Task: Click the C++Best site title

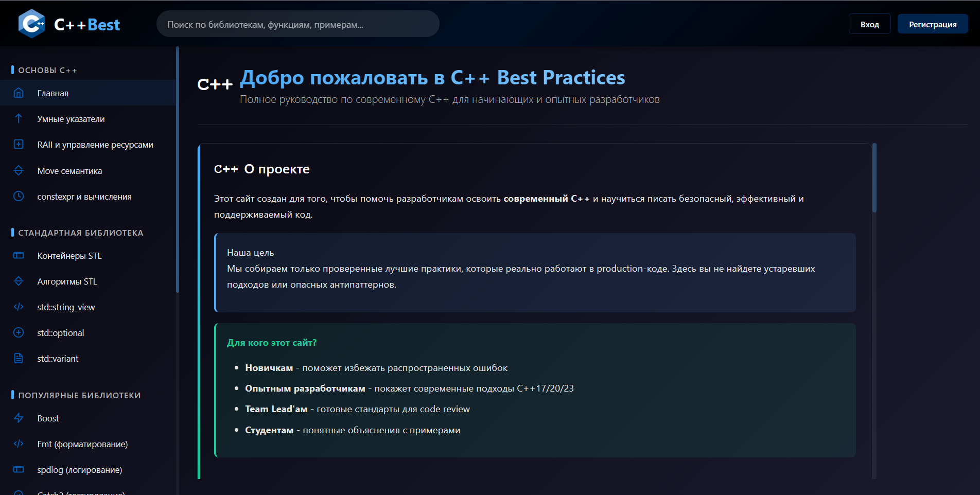Action: pyautogui.click(x=87, y=25)
